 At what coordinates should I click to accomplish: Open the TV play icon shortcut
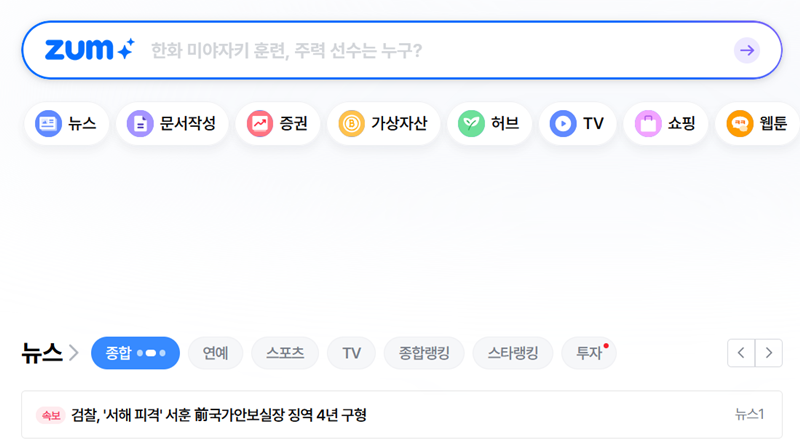(x=563, y=123)
